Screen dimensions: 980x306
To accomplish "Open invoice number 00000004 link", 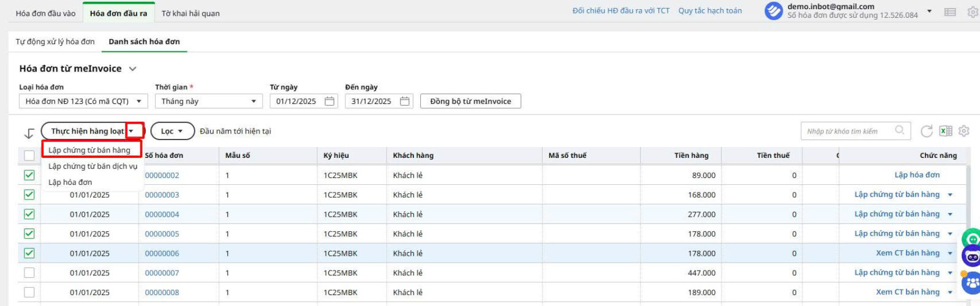I will tap(162, 214).
